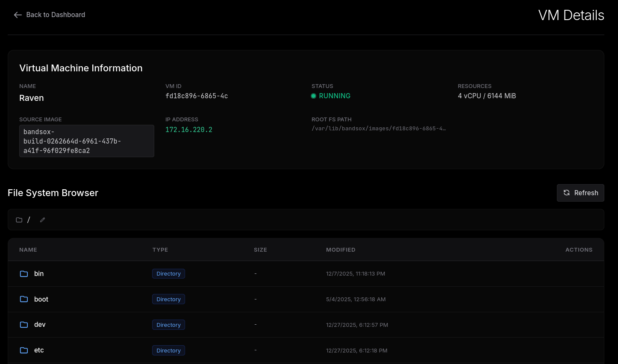Click the ACTIONS column header
Viewport: 618px width, 364px height.
[579, 250]
